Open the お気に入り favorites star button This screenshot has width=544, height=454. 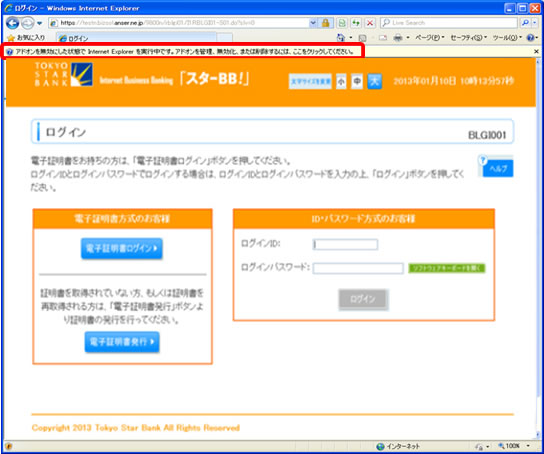(x=26, y=37)
